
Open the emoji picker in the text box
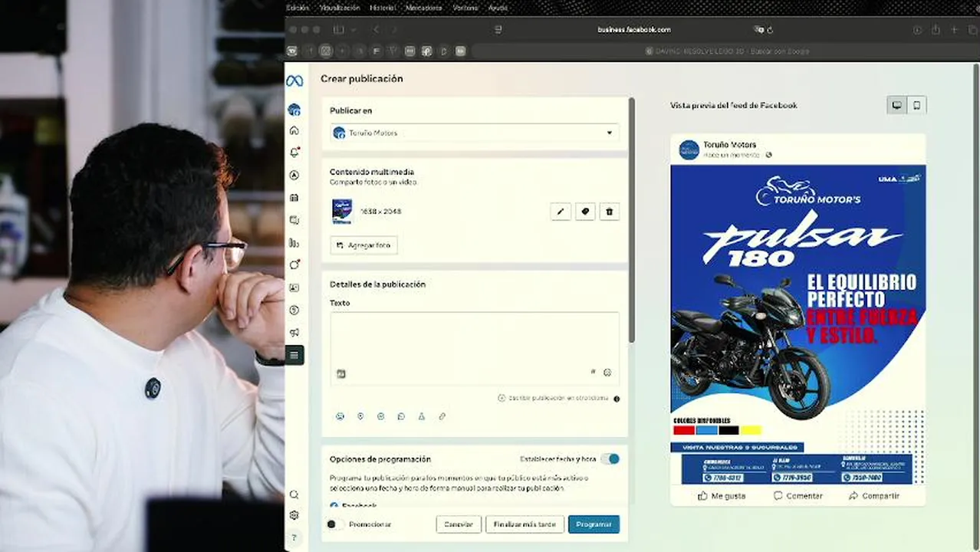click(607, 373)
